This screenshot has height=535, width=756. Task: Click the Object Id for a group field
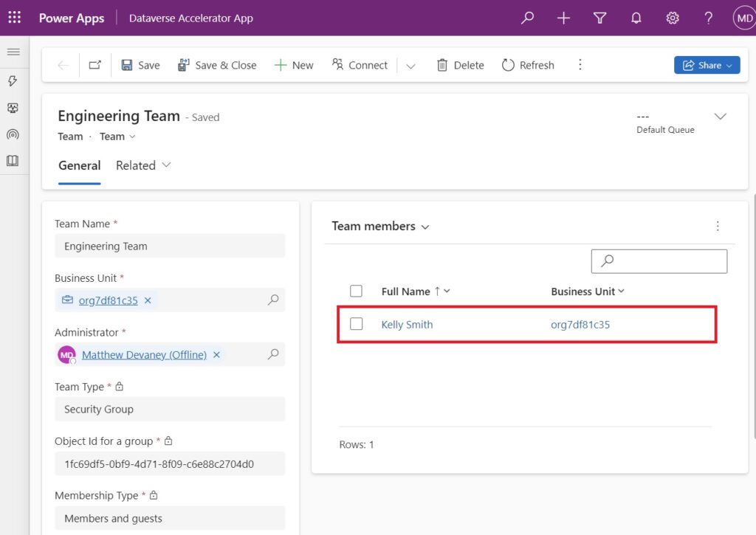coord(170,464)
